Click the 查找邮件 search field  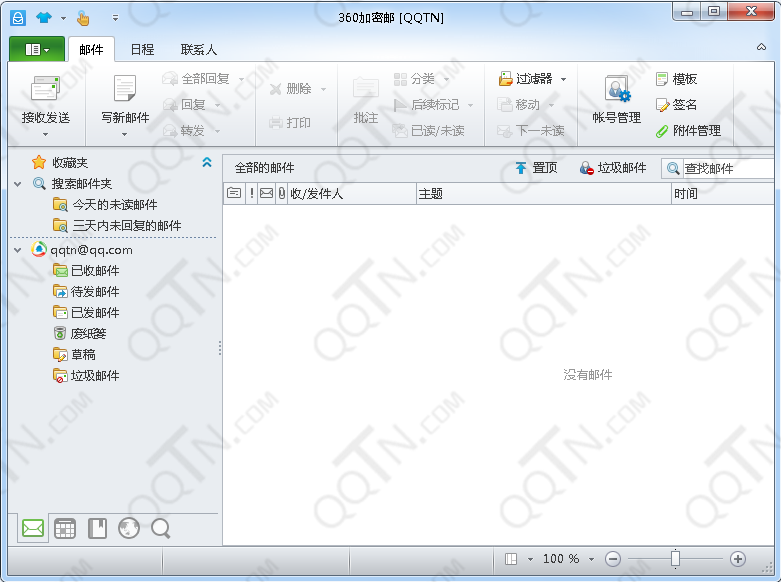tap(727, 169)
